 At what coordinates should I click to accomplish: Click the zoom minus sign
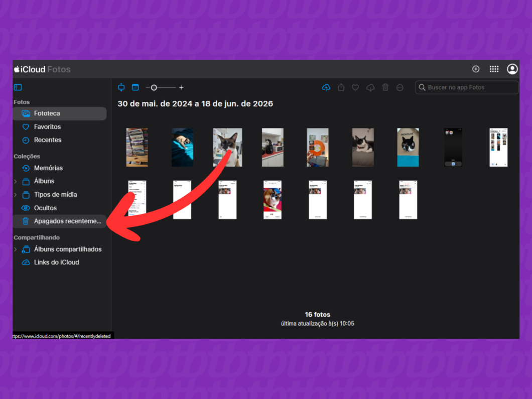tap(148, 87)
